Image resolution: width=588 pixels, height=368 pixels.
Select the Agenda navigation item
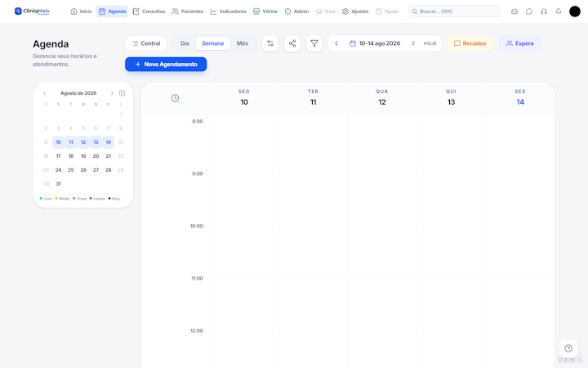click(x=112, y=11)
